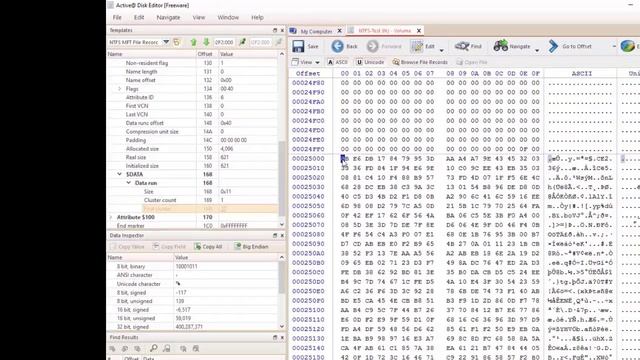Click the greyed Copy Field button
The image size is (640, 360).
click(169, 247)
